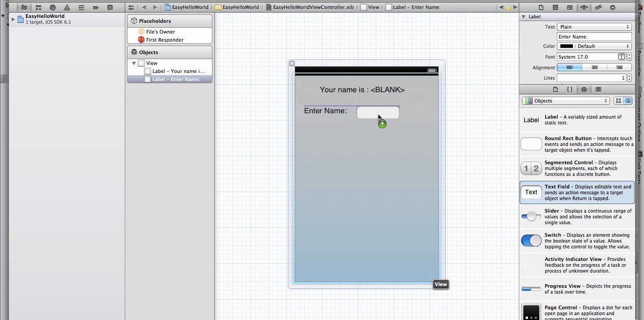Open the Color swatch picker
This screenshot has width=644, height=320.
coord(566,46)
